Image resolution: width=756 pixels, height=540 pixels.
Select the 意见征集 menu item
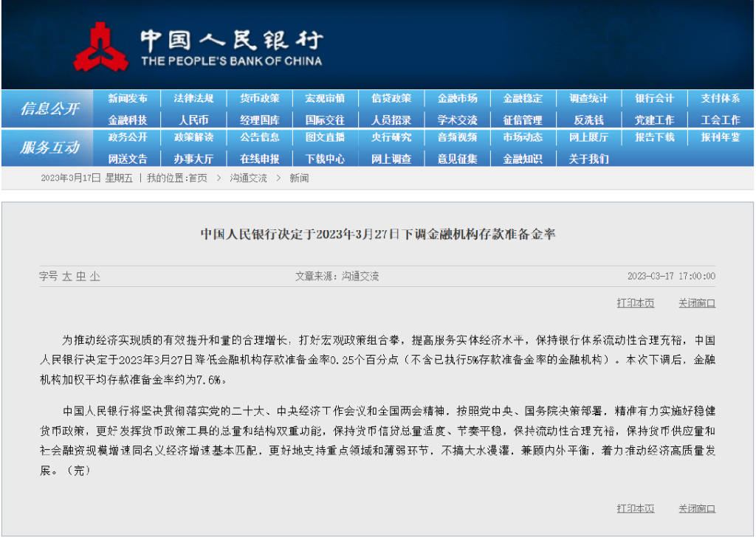tap(458, 159)
